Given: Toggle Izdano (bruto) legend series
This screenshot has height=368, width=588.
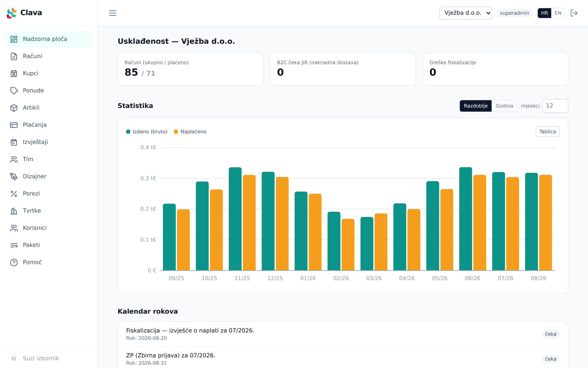Looking at the screenshot, I should (x=147, y=132).
